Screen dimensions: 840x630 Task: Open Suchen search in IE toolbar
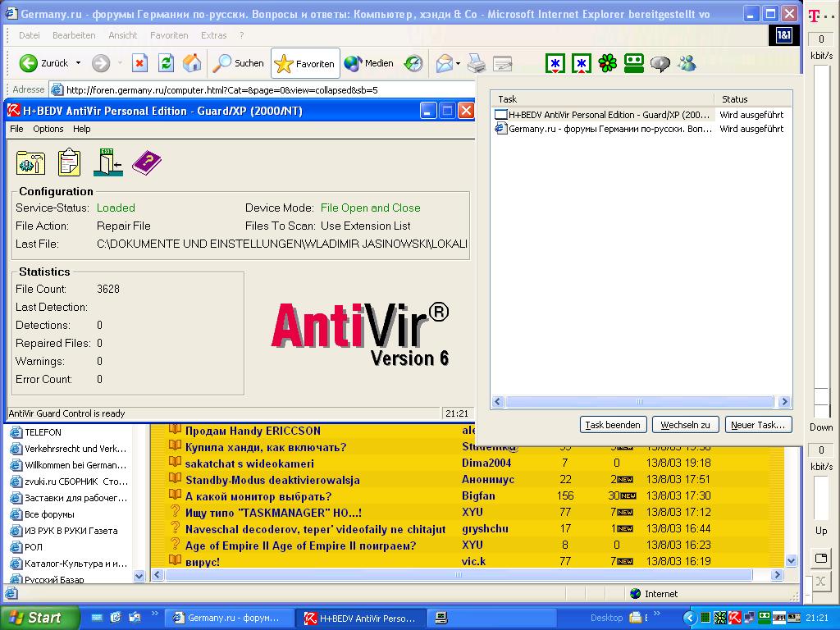239,63
